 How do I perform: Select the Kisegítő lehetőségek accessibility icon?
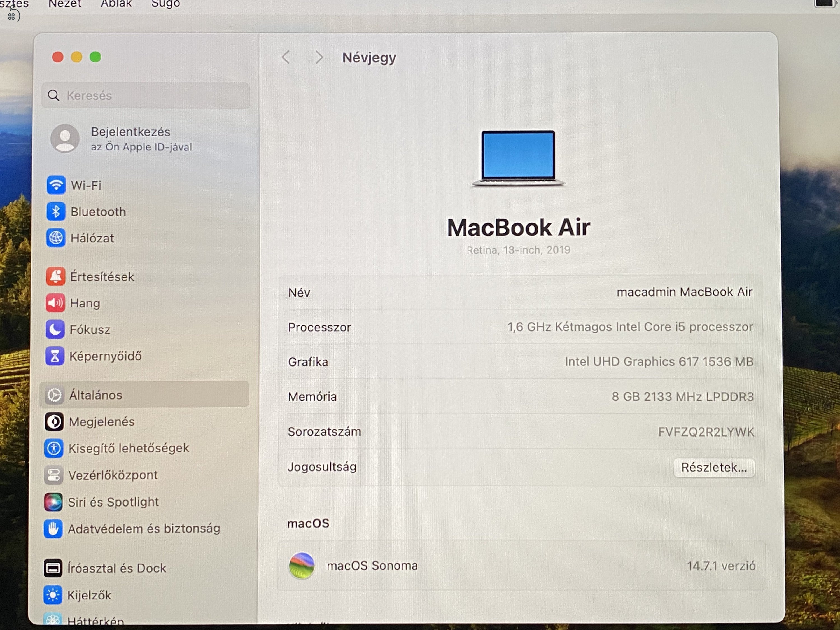54,448
